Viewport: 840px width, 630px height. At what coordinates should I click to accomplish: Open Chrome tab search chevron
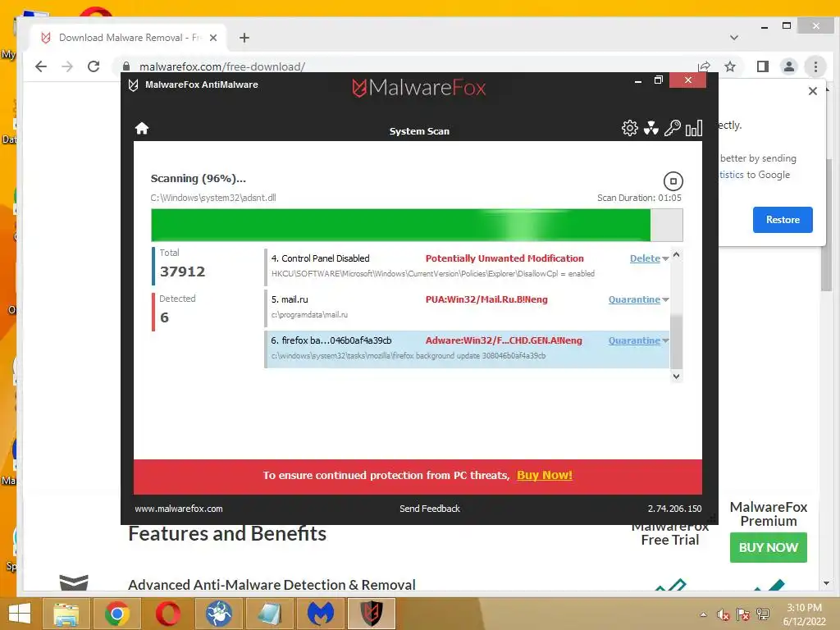click(734, 38)
